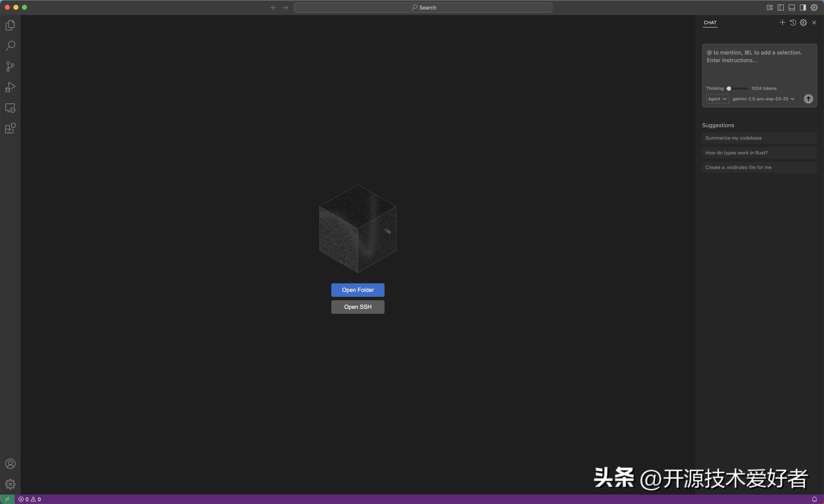824x504 pixels.
Task: Open the Run and Debug panel
Action: click(x=10, y=87)
